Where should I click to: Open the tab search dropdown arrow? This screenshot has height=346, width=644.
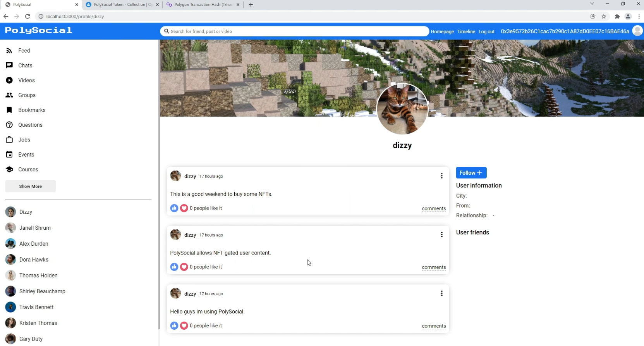point(592,4)
